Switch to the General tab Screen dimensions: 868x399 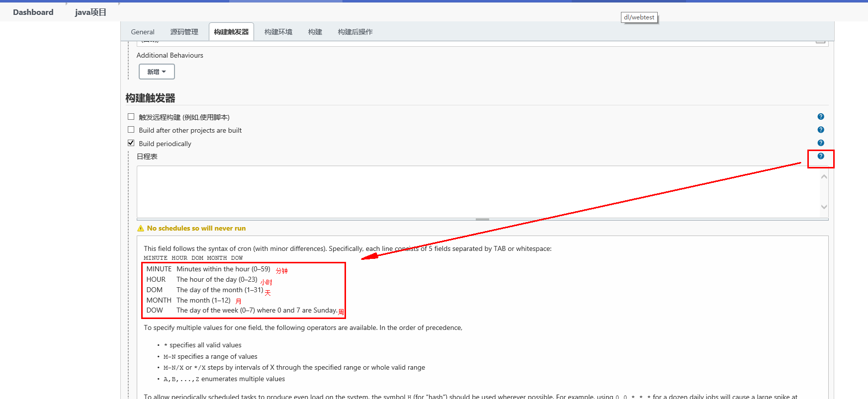(x=143, y=32)
